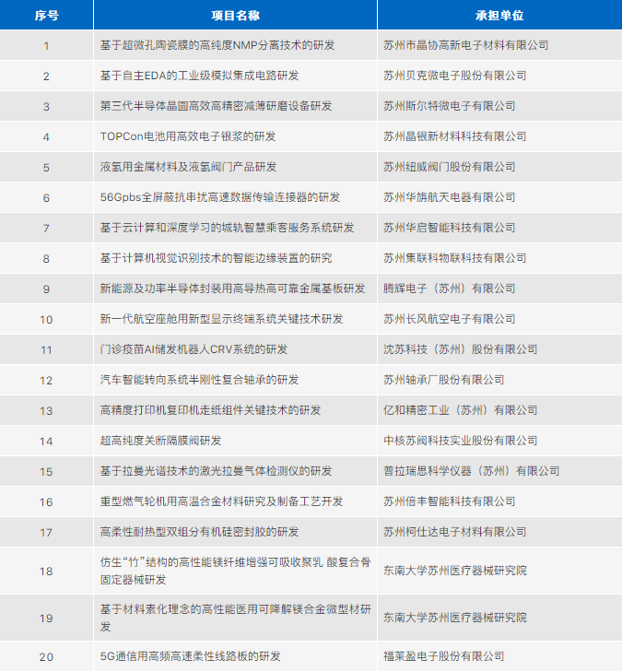Click 苏州倍丰智能科技有限公司
This screenshot has width=622, height=672.
[x=449, y=501]
